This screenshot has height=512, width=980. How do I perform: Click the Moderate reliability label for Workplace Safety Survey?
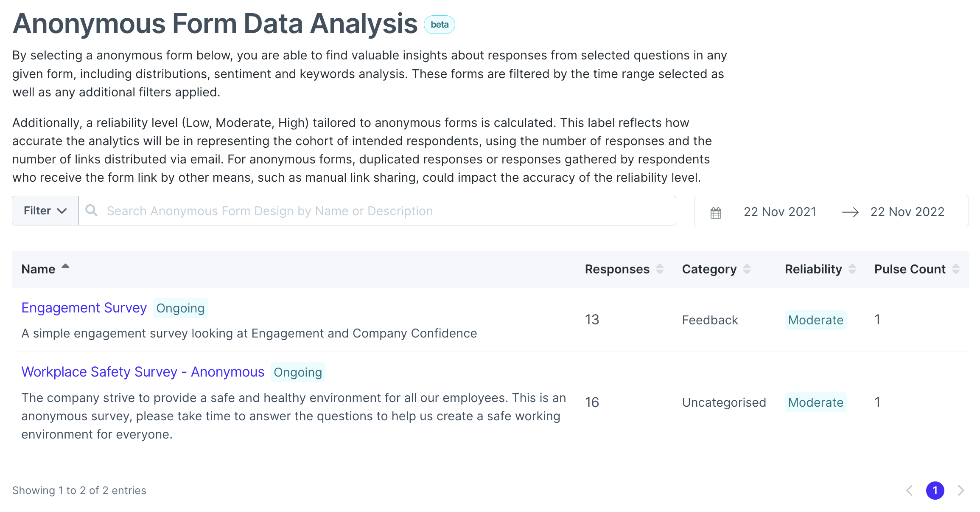[815, 402]
